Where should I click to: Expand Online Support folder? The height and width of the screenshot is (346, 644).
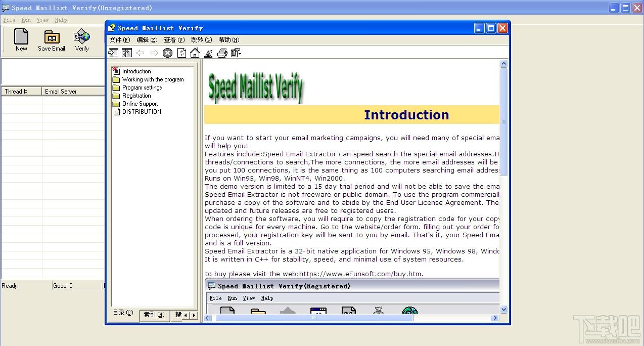pyautogui.click(x=135, y=104)
